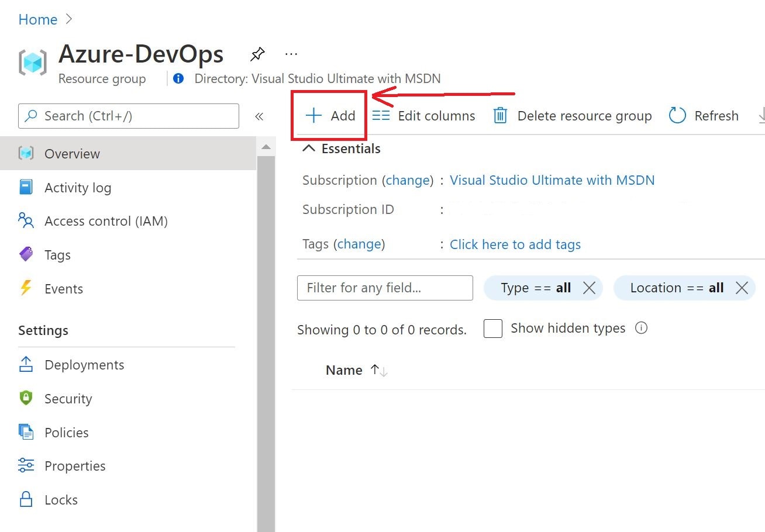Click the sidebar vertical scrollbar track
Viewport: 765px width, 532px height.
click(x=266, y=344)
